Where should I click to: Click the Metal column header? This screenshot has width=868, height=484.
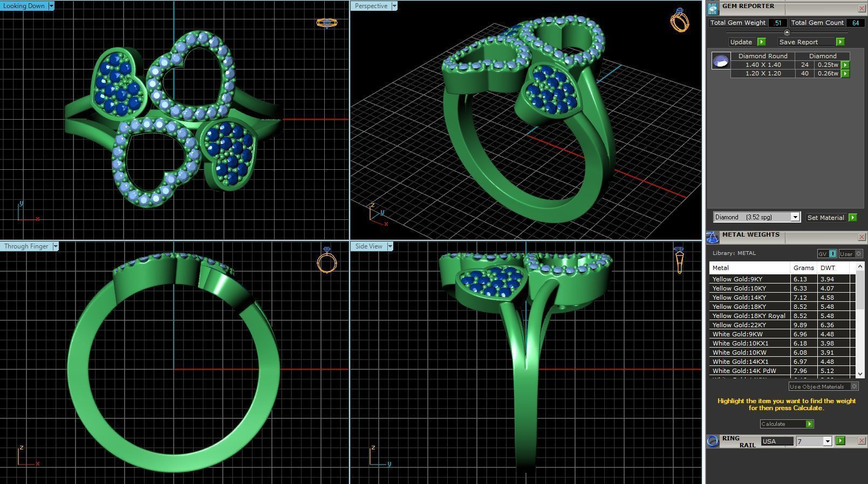pyautogui.click(x=749, y=267)
